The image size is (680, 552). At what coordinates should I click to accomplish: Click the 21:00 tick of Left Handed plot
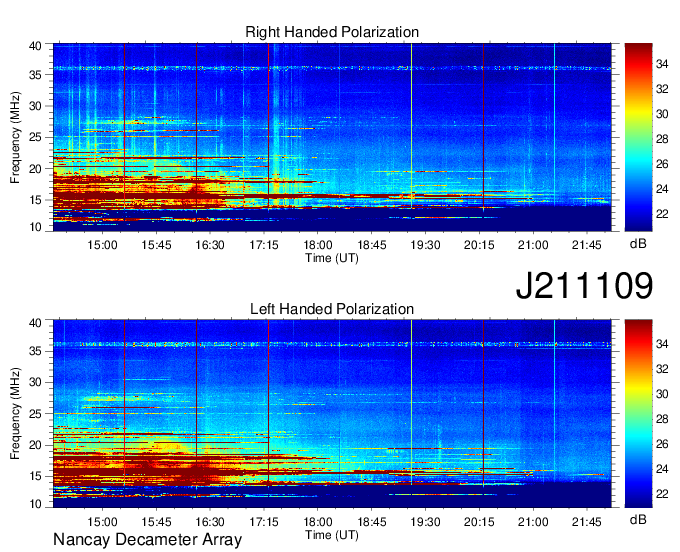(x=533, y=522)
